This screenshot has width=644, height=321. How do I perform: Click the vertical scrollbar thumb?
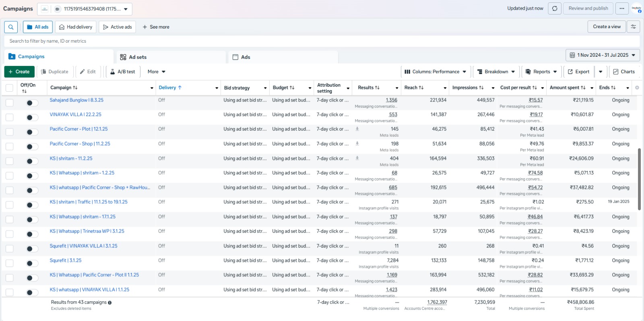click(639, 179)
